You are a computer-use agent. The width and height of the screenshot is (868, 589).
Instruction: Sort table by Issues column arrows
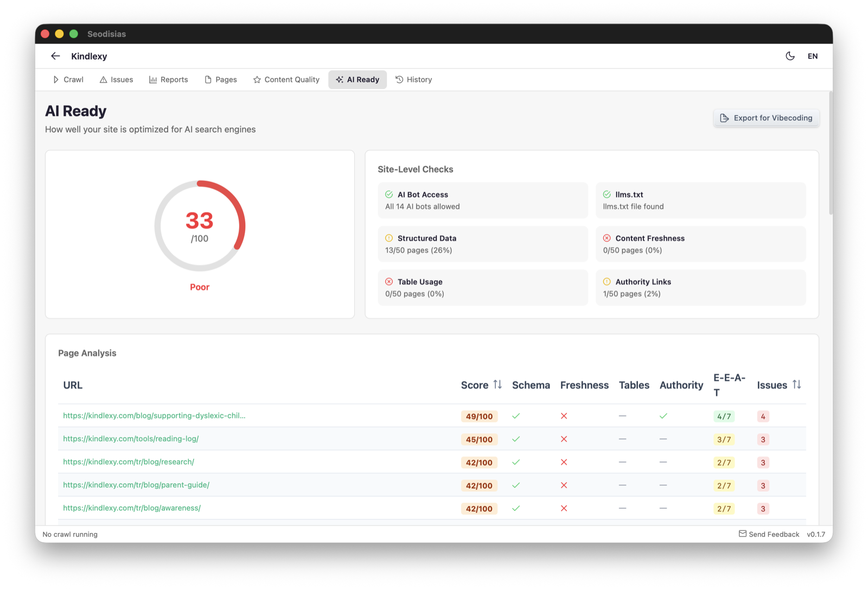(796, 385)
